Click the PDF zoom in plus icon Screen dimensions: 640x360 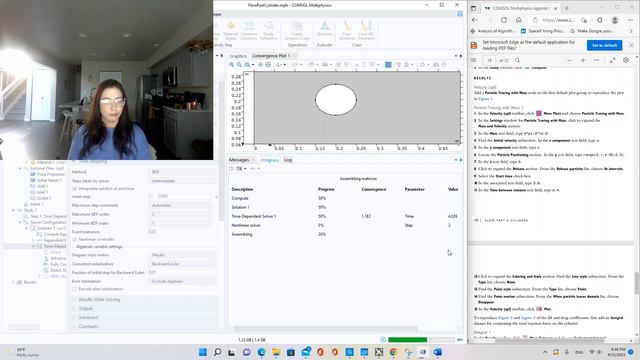pos(583,60)
